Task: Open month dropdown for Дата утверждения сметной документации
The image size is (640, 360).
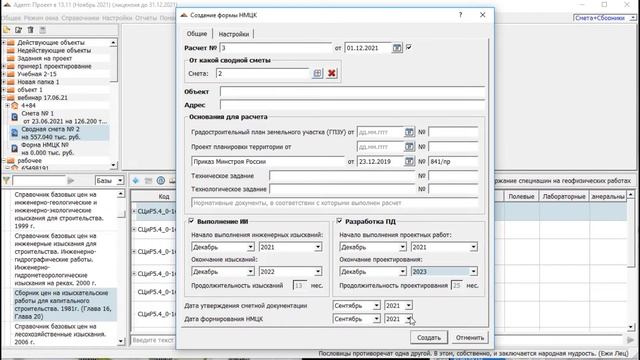Action: [x=376, y=305]
